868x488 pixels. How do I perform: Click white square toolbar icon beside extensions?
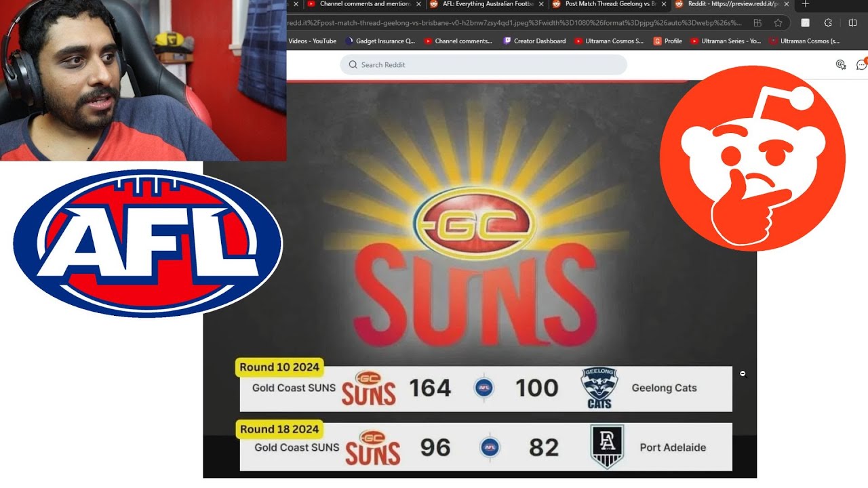(805, 22)
